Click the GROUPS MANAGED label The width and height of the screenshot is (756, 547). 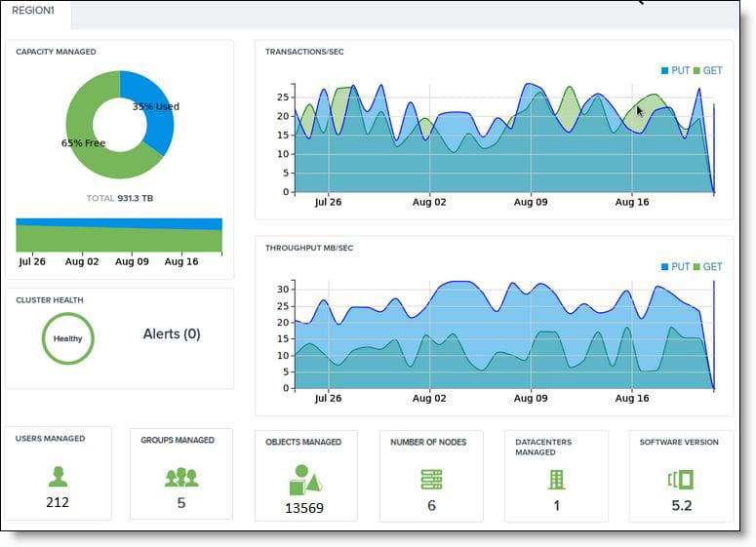[178, 440]
